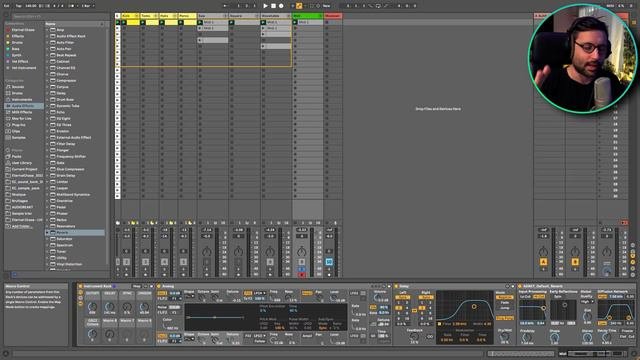Viewport: 640px width, 360px height.
Task: Click the Packs place icon
Action: (x=8, y=156)
